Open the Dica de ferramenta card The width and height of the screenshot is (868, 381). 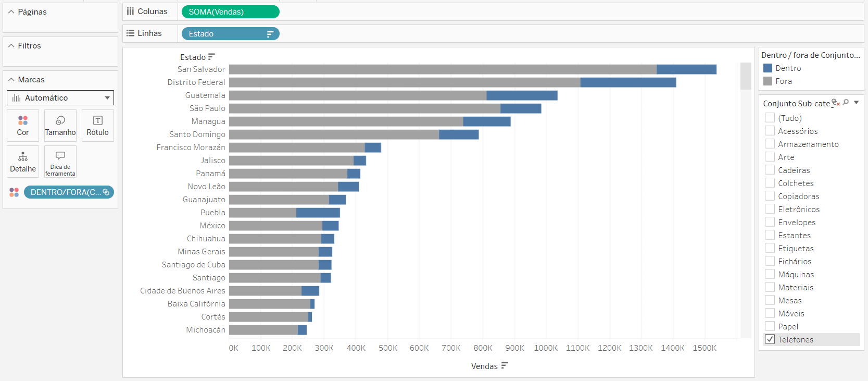[60, 162]
